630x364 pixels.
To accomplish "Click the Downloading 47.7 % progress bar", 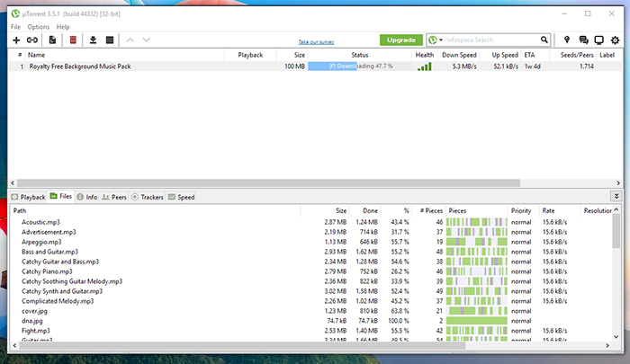I will [360, 67].
